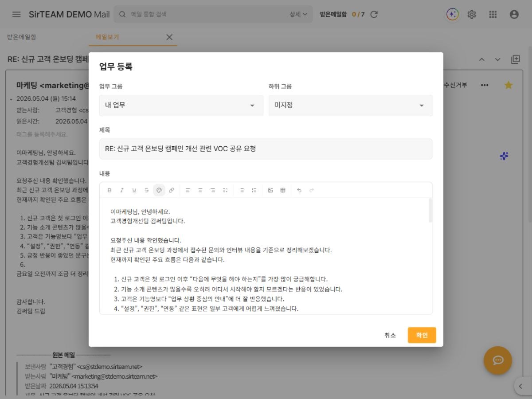Toggle underline formatting in the editor
This screenshot has height=399, width=532.
click(x=134, y=190)
